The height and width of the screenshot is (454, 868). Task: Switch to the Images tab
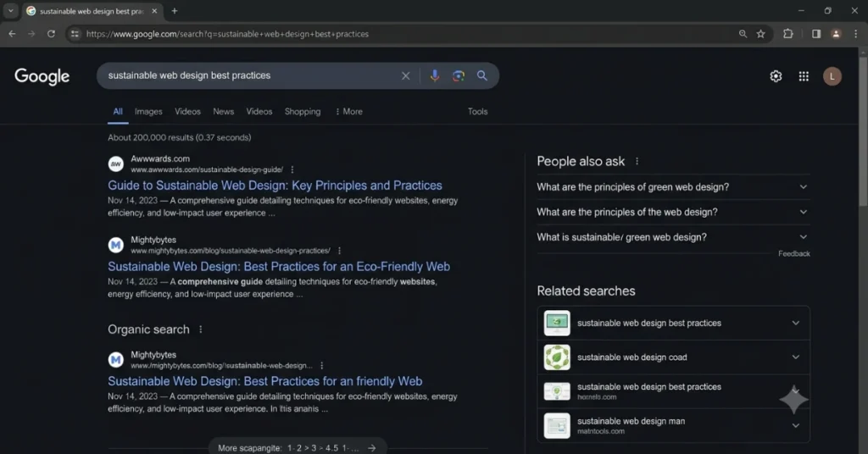148,111
